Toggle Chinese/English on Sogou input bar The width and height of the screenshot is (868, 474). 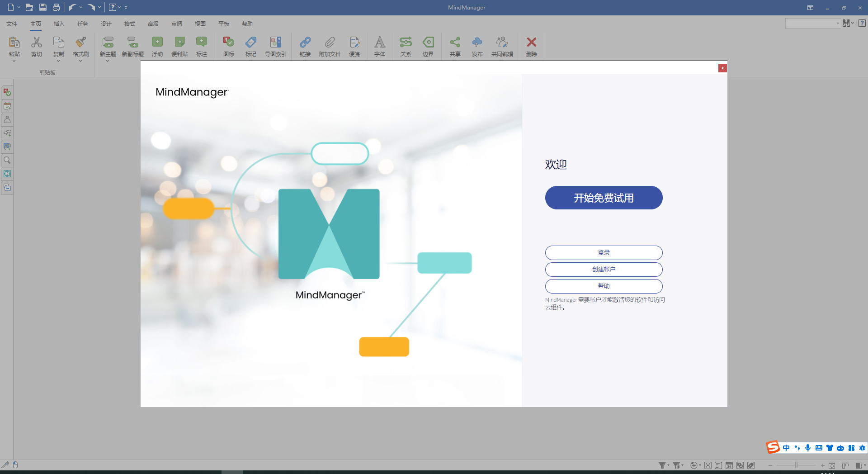[786, 448]
